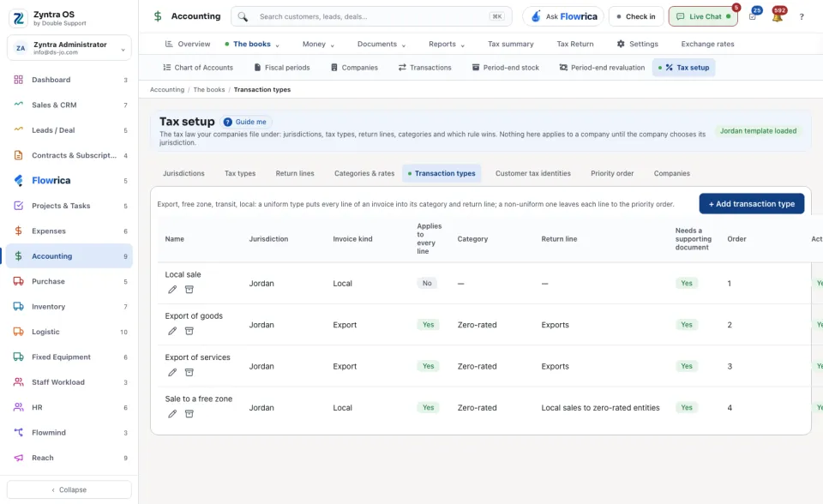Click the help question mark icon
Viewport: 823px width, 504px height.
point(802,16)
